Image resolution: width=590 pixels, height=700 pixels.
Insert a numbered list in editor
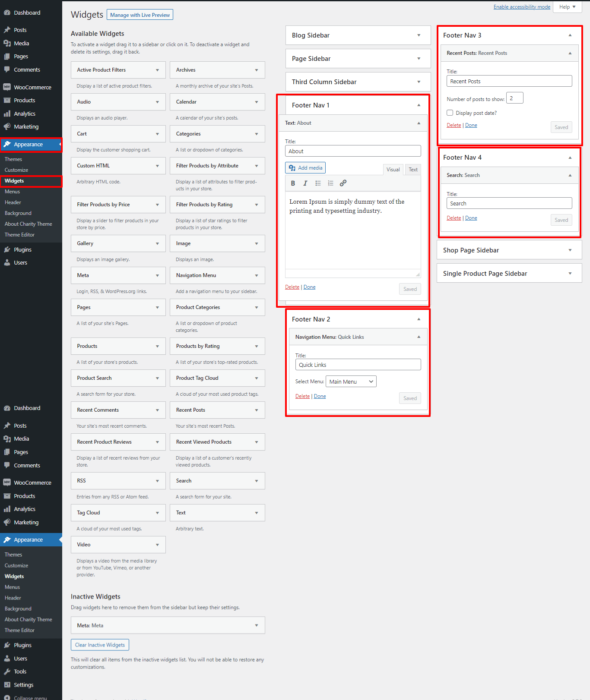pyautogui.click(x=330, y=183)
